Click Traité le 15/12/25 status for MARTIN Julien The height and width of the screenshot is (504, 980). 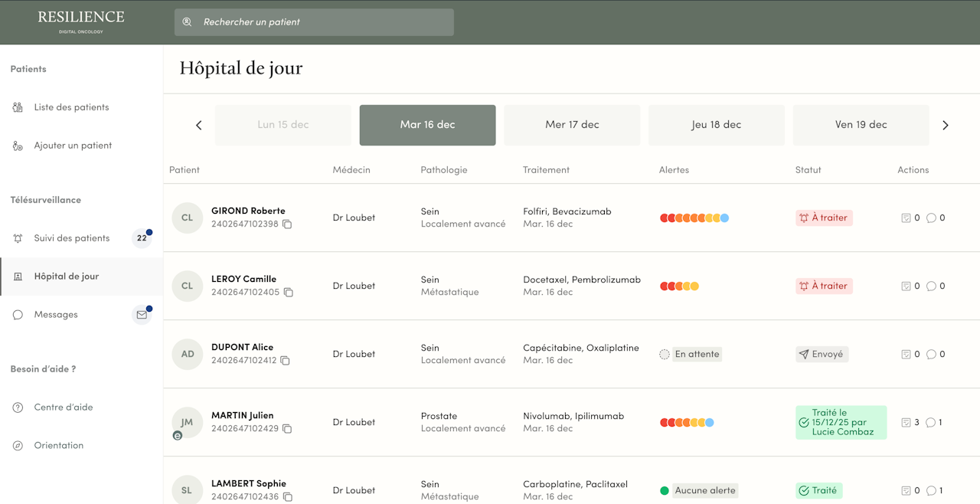(x=841, y=422)
